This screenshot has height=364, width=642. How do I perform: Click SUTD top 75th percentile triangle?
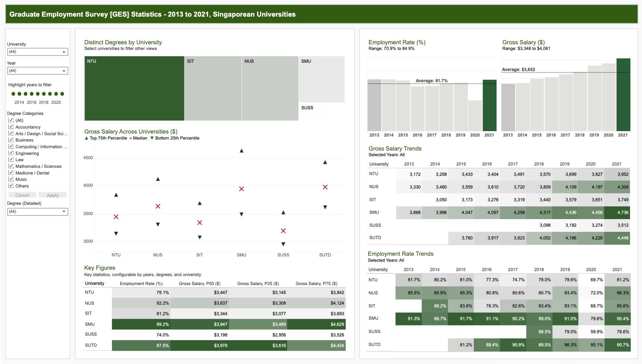[x=325, y=162]
